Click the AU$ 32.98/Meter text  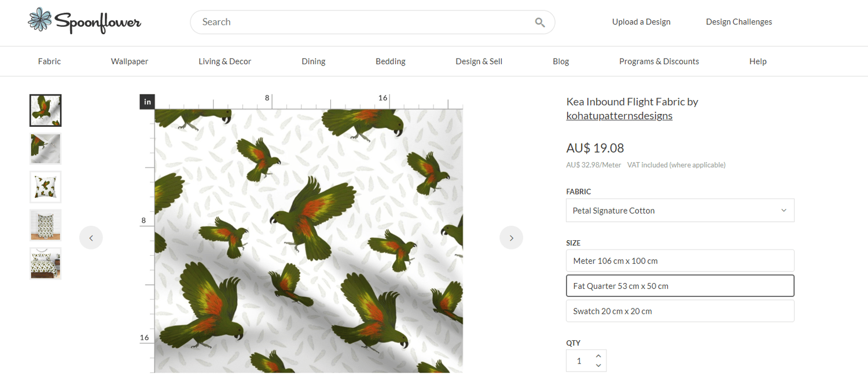[x=594, y=165]
